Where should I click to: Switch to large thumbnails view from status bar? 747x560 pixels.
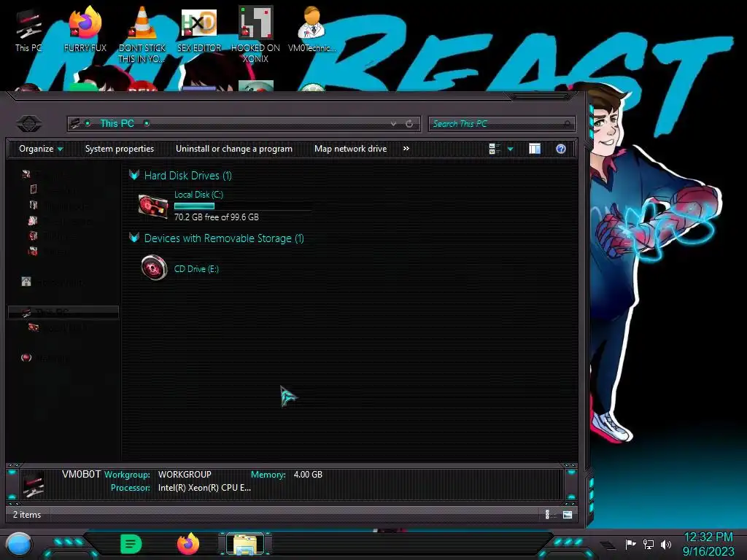(568, 515)
